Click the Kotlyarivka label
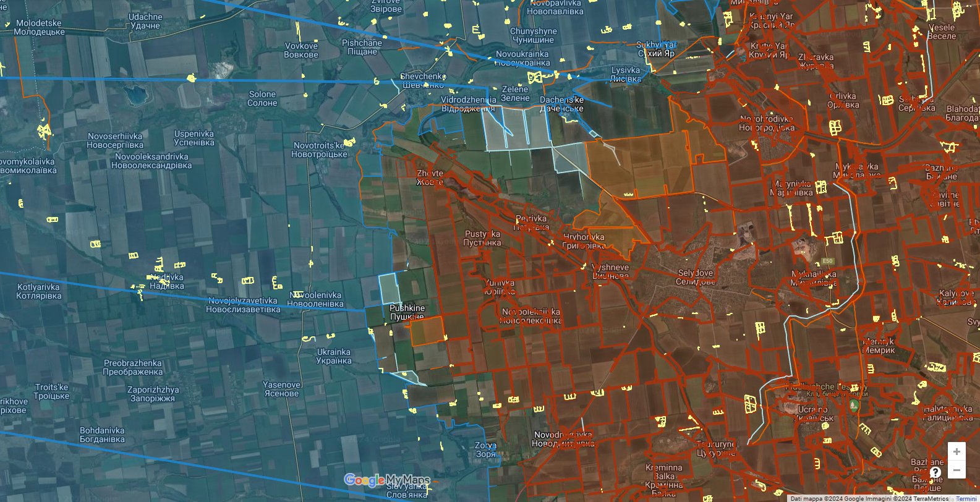 [39, 291]
